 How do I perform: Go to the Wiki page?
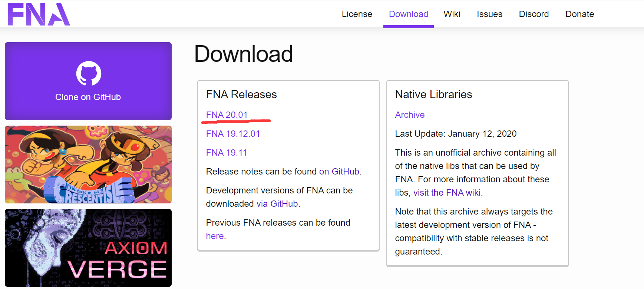452,14
